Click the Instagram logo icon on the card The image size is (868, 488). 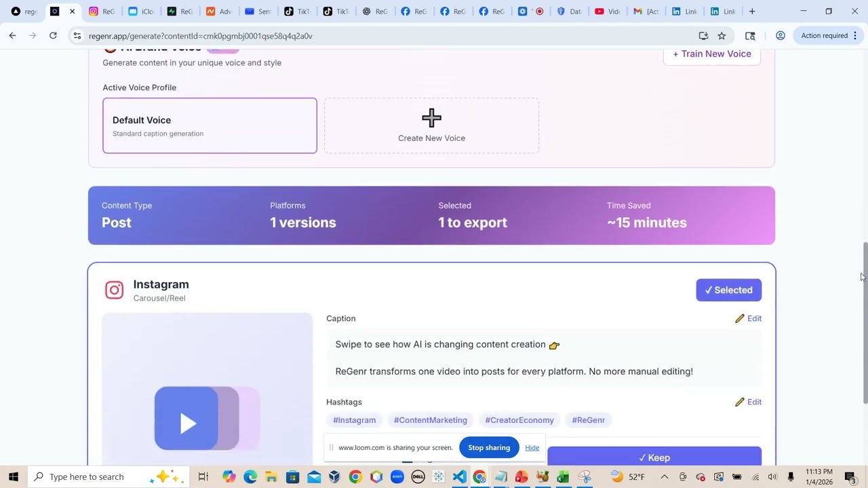(x=114, y=290)
